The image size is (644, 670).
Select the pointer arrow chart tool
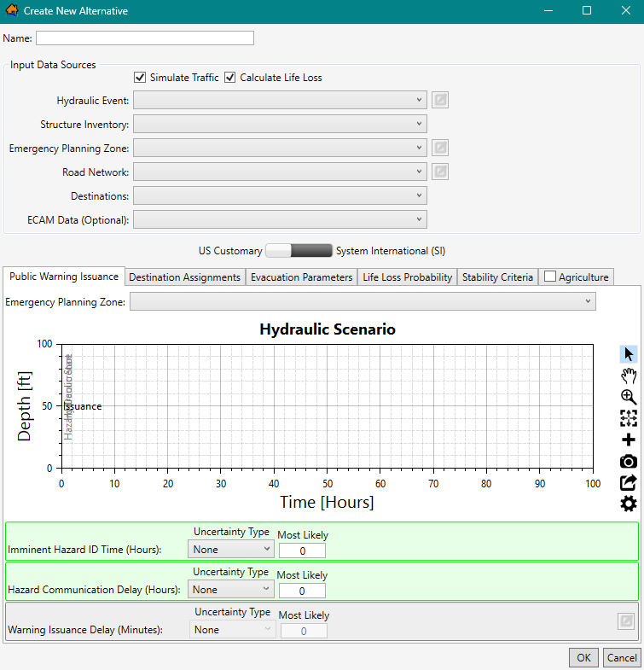628,354
